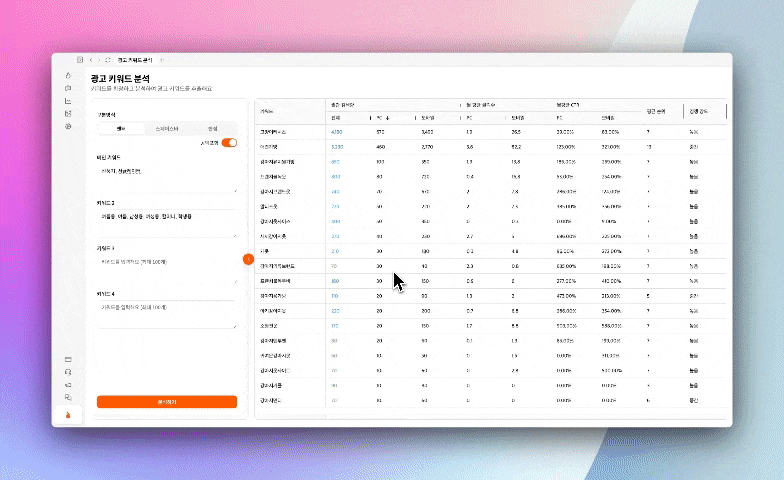This screenshot has width=784, height=480.
Task: Sort by the PC column arrow under monthly searches
Action: [x=388, y=118]
